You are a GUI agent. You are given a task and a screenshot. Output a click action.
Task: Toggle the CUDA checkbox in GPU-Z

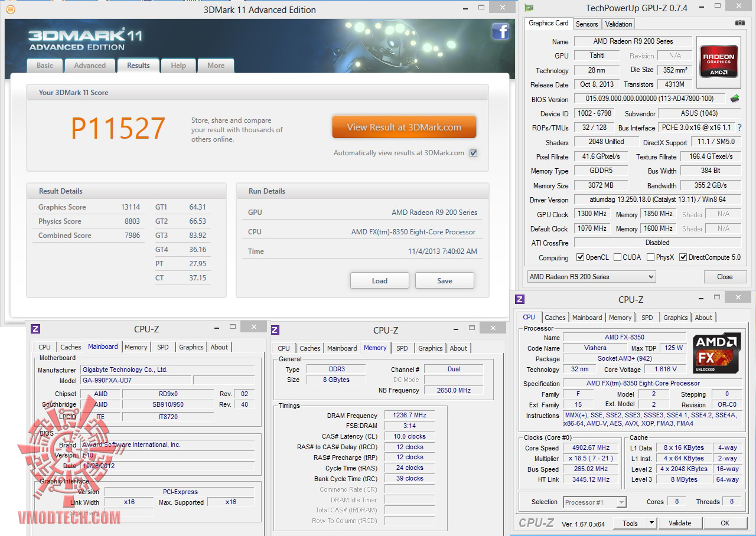(x=617, y=257)
